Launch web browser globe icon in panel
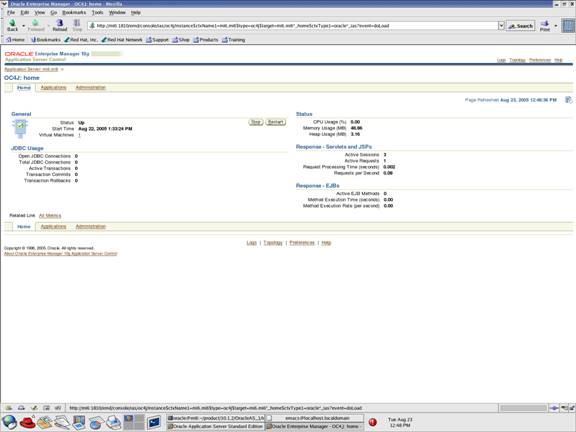The height and width of the screenshot is (432, 576). (x=10, y=422)
